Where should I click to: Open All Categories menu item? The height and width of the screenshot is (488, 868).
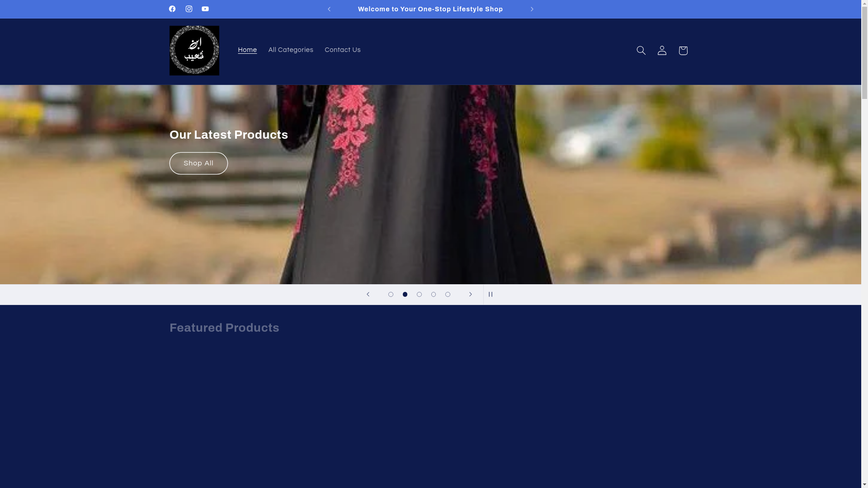(291, 50)
